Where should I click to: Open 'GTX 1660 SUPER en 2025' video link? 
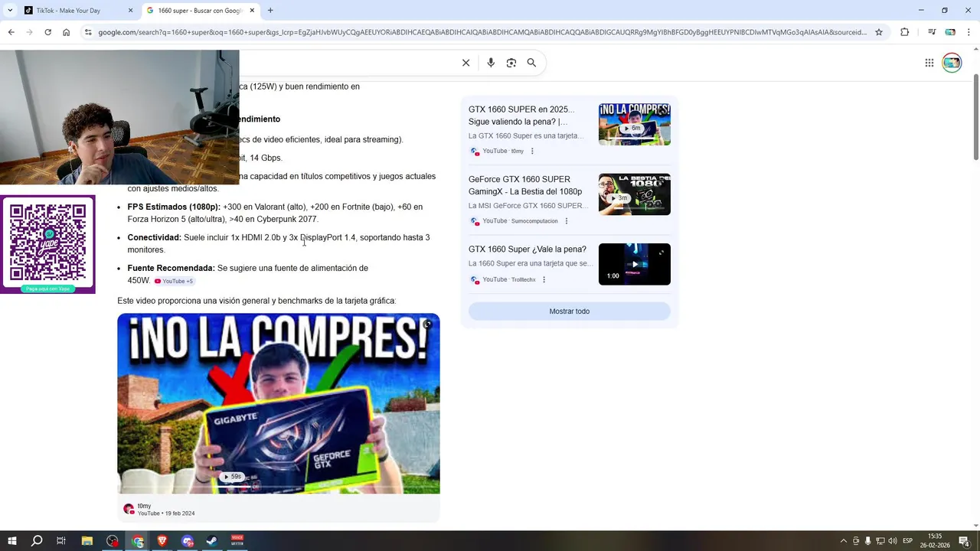pos(521,116)
